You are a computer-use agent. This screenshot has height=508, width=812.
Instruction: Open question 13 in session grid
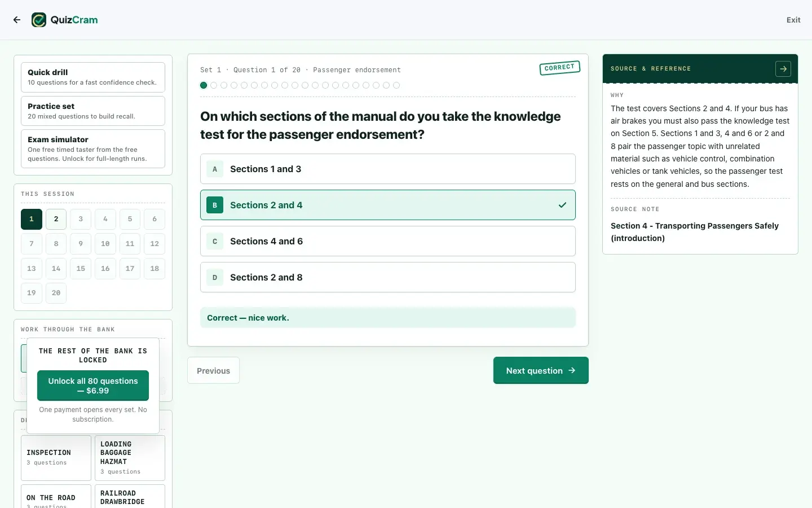click(32, 269)
